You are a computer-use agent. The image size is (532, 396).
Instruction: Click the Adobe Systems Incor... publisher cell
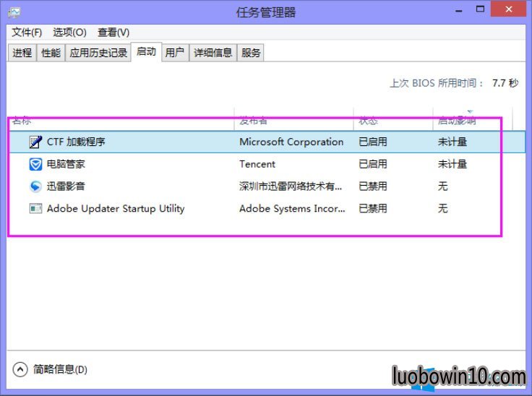click(292, 208)
